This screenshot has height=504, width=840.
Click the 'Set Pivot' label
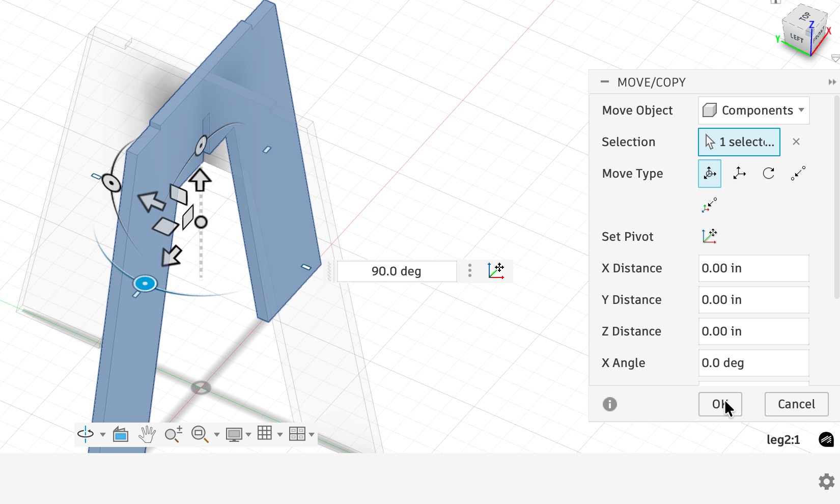click(627, 237)
